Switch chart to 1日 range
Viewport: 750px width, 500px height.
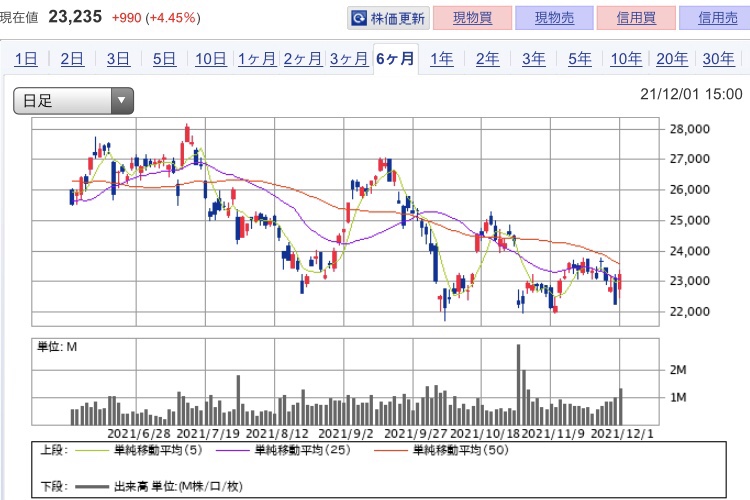26,59
